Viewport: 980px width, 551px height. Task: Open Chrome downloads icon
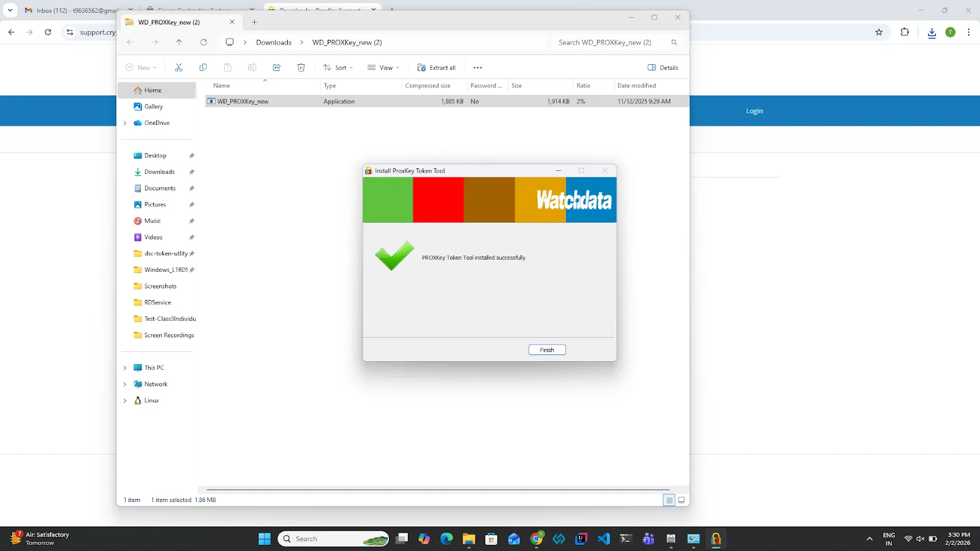[932, 32]
